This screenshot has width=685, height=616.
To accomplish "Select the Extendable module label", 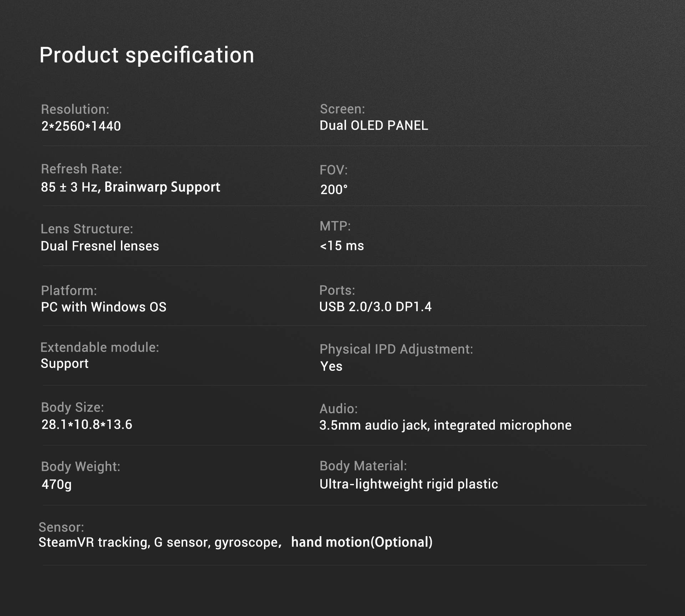I will click(x=100, y=347).
